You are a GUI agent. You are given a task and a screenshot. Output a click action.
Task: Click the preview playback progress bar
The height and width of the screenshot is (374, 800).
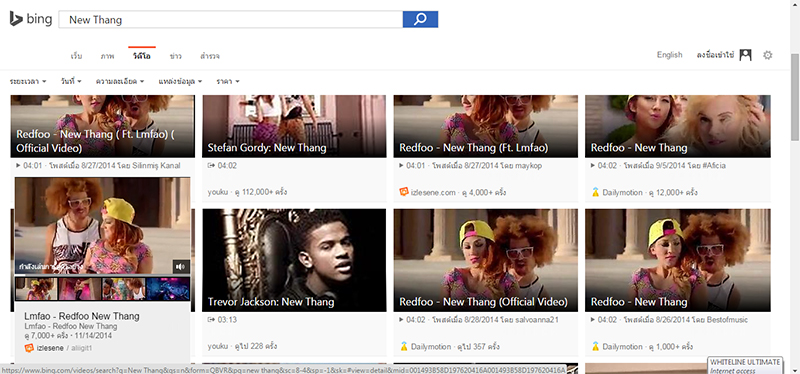pos(102,275)
